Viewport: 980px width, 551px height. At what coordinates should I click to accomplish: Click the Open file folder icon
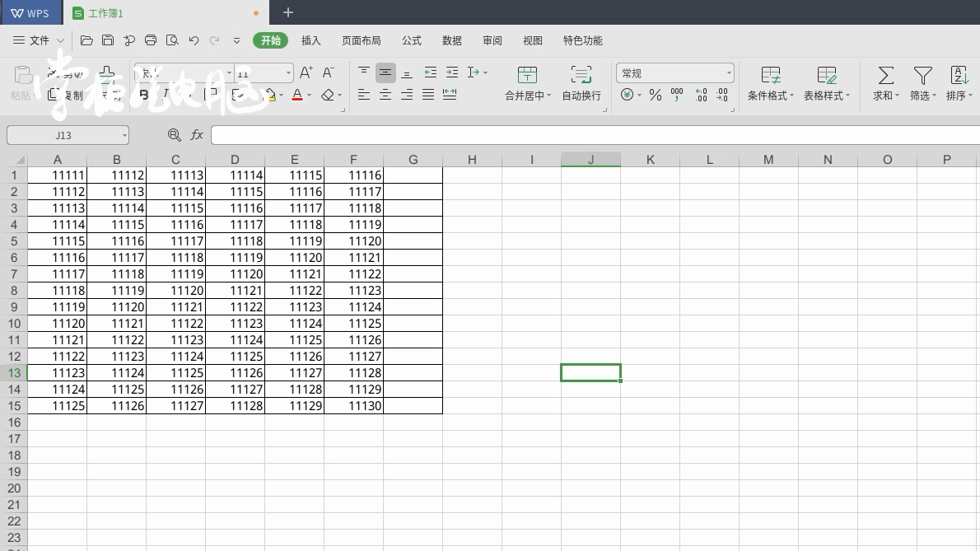(x=86, y=40)
